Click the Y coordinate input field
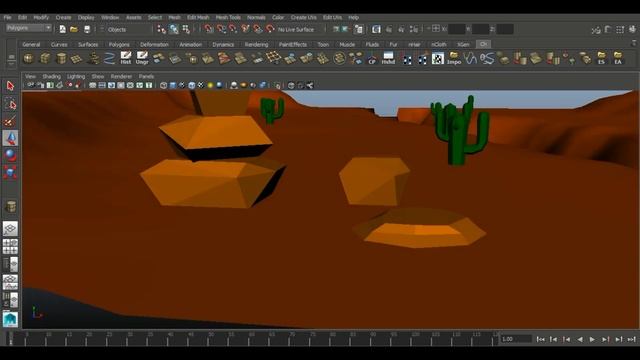 pyautogui.click(x=480, y=29)
